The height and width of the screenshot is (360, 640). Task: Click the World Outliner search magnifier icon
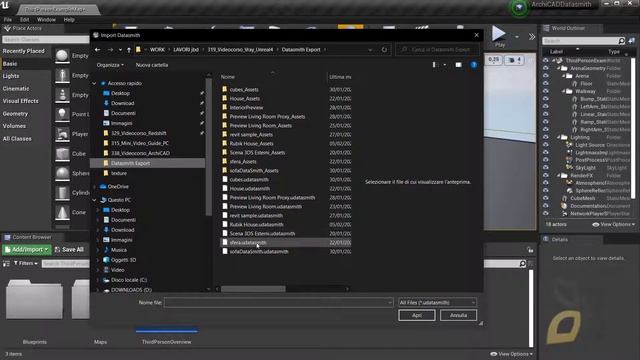[621, 41]
